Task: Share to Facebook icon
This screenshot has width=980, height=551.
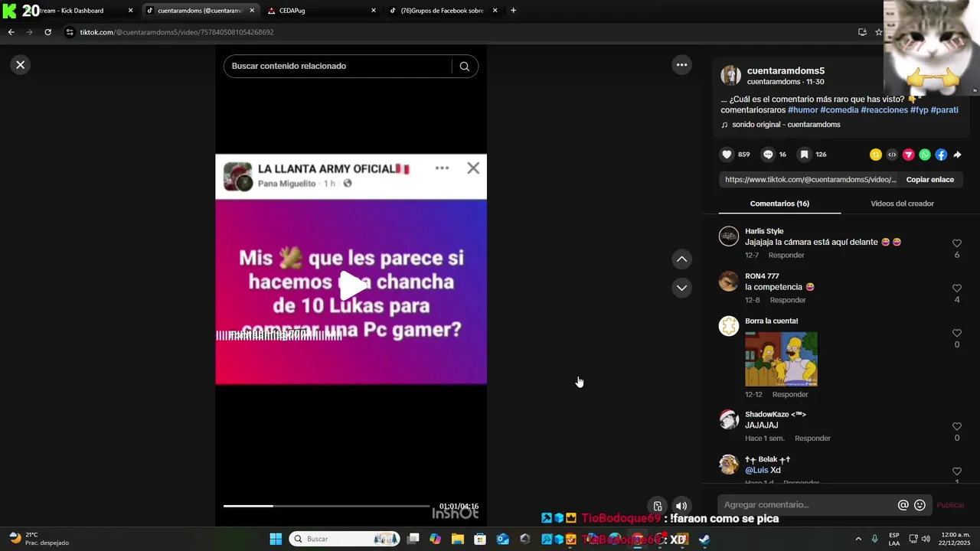Action: [x=941, y=155]
